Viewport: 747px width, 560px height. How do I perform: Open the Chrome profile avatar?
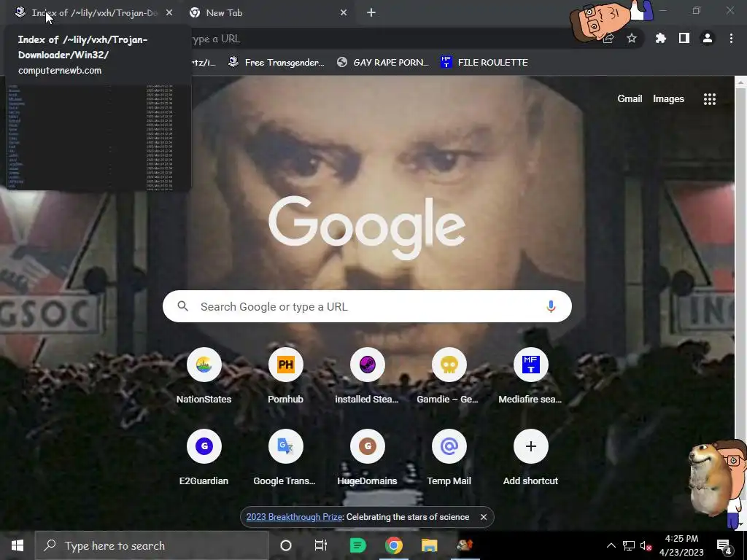pyautogui.click(x=708, y=39)
